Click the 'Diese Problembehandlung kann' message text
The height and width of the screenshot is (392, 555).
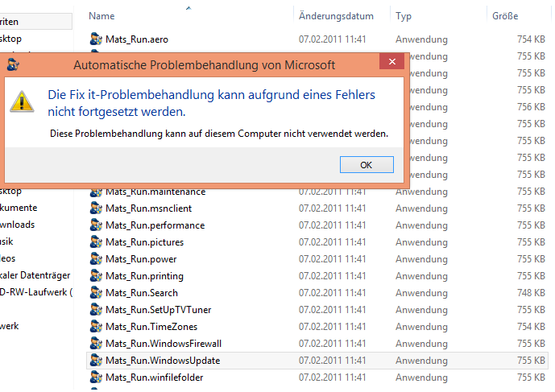[219, 134]
